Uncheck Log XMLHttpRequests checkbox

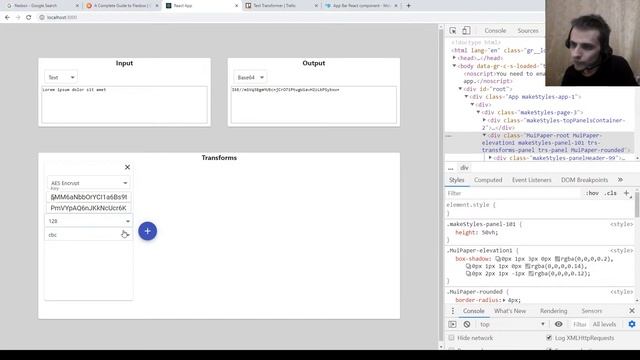coord(549,338)
